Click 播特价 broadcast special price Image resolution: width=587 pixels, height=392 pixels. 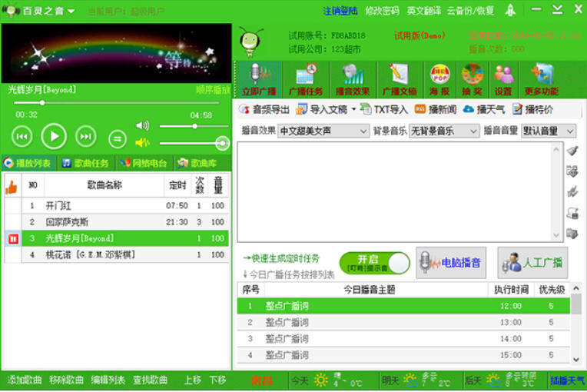tap(532, 109)
